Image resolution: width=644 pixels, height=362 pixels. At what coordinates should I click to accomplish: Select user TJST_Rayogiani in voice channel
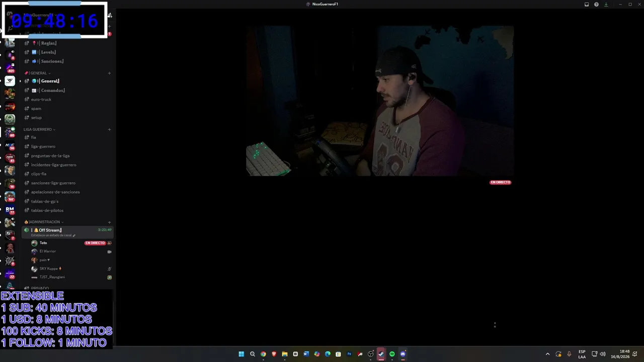pyautogui.click(x=71, y=277)
